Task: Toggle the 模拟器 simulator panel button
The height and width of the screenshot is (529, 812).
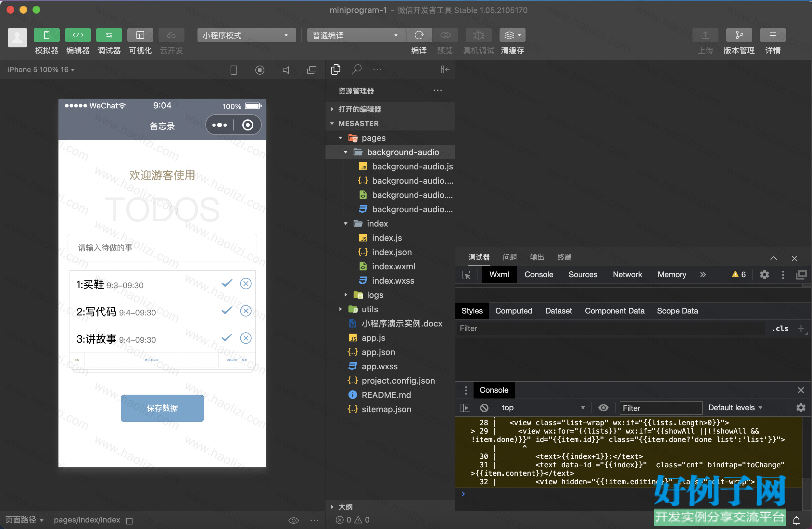Action: (x=47, y=35)
